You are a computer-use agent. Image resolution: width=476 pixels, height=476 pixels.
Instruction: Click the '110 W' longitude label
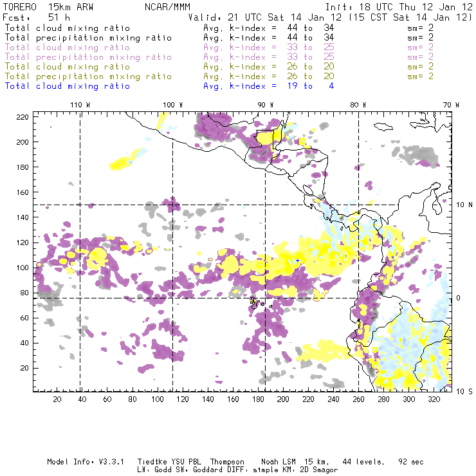[80, 105]
